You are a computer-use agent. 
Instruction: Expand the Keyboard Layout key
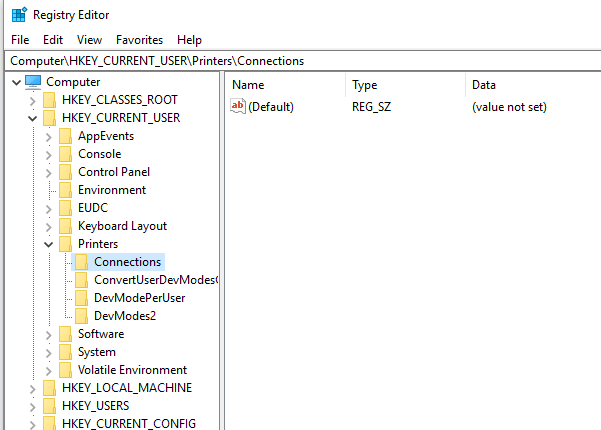pyautogui.click(x=49, y=227)
